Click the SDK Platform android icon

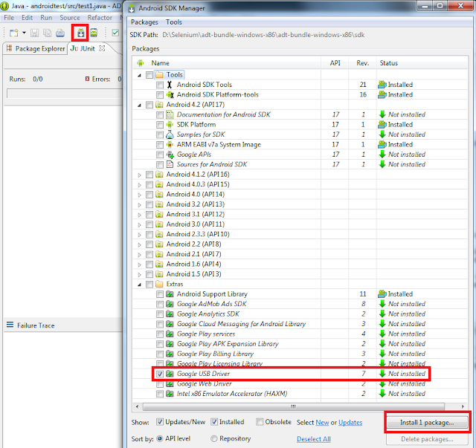coord(170,125)
